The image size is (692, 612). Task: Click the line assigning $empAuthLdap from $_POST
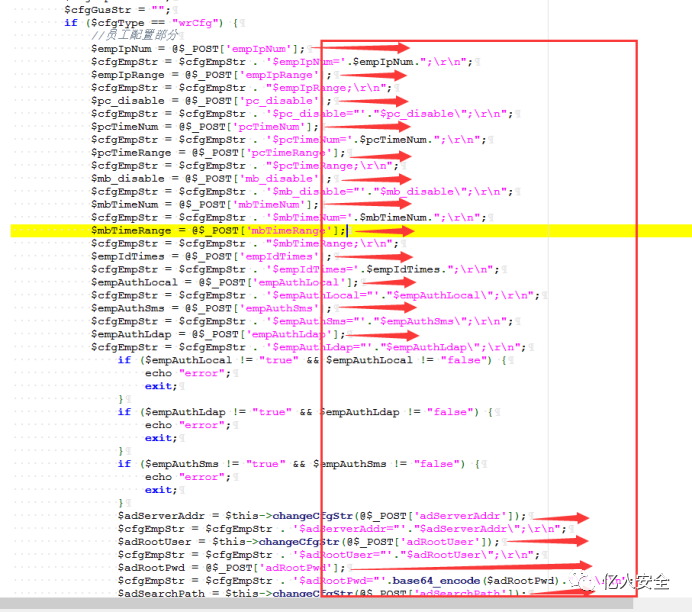click(x=218, y=334)
